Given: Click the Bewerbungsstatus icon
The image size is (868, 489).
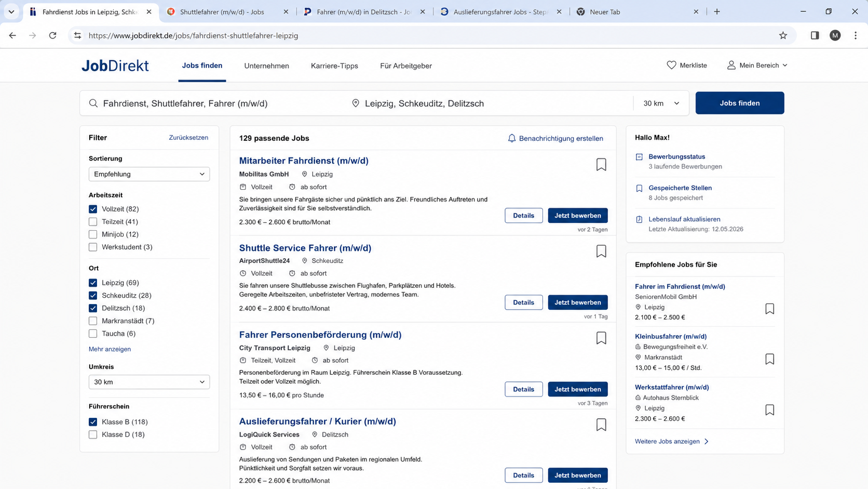Looking at the screenshot, I should coord(639,157).
